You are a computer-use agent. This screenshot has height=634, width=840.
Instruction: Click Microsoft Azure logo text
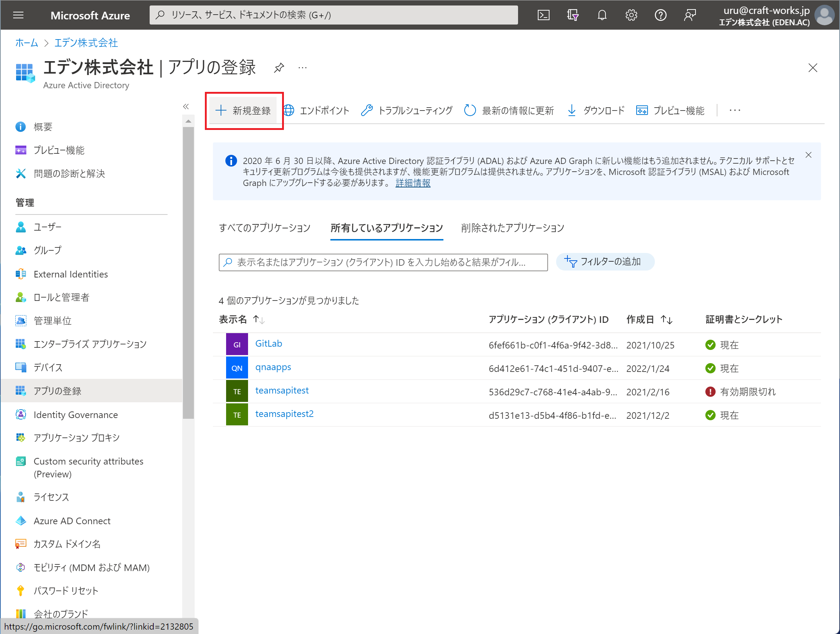click(x=90, y=16)
